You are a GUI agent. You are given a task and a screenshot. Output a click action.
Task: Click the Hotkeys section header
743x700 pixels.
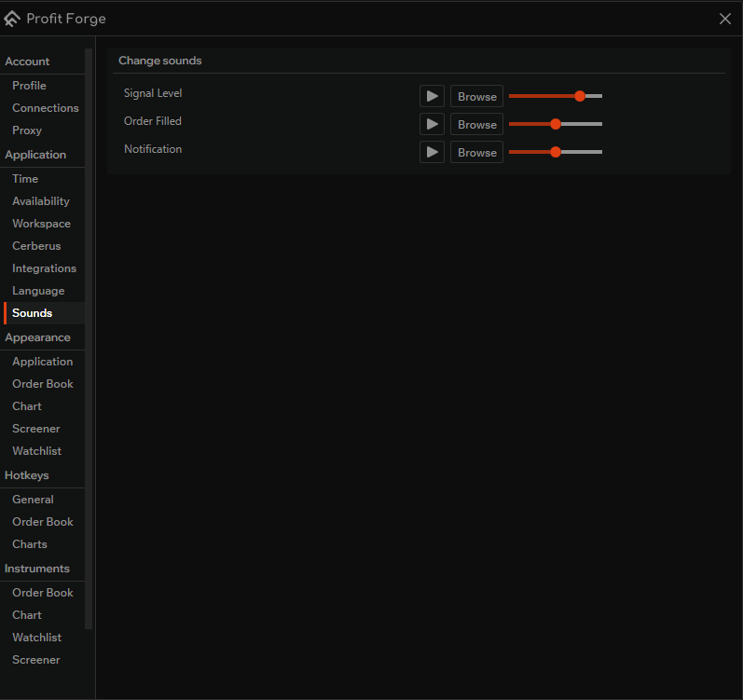point(26,475)
